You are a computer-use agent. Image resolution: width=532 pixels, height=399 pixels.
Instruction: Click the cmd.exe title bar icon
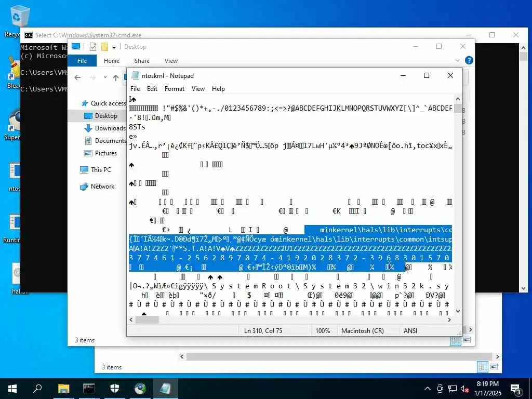(29, 35)
